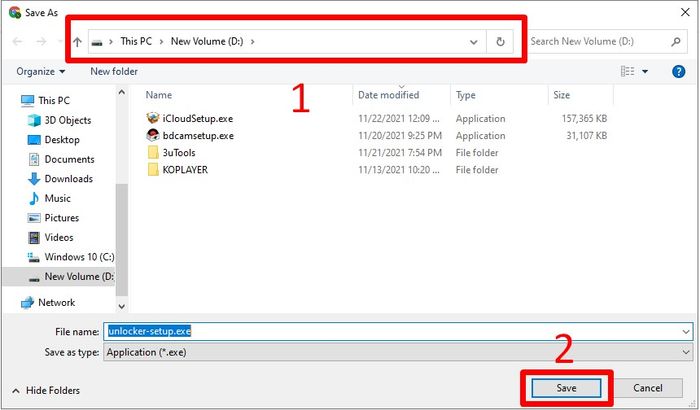Click New Volume (D:) breadcrumb segment
Screen dimensions: 700x410
point(207,42)
